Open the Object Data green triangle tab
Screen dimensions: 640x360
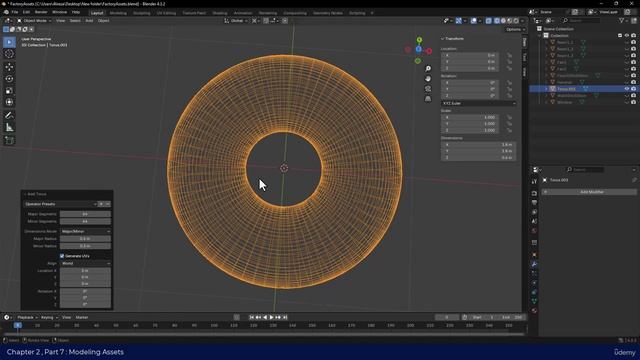(534, 301)
